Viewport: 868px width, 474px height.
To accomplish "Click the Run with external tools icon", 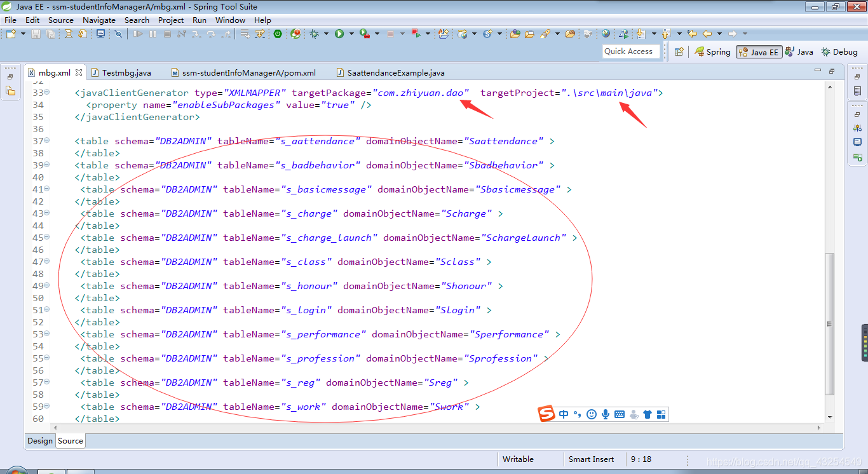I will coord(365,34).
